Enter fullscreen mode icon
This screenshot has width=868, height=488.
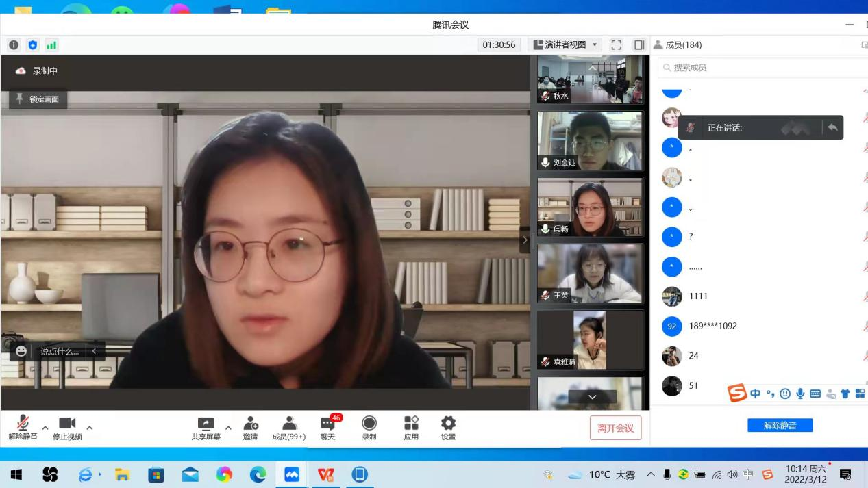click(617, 45)
